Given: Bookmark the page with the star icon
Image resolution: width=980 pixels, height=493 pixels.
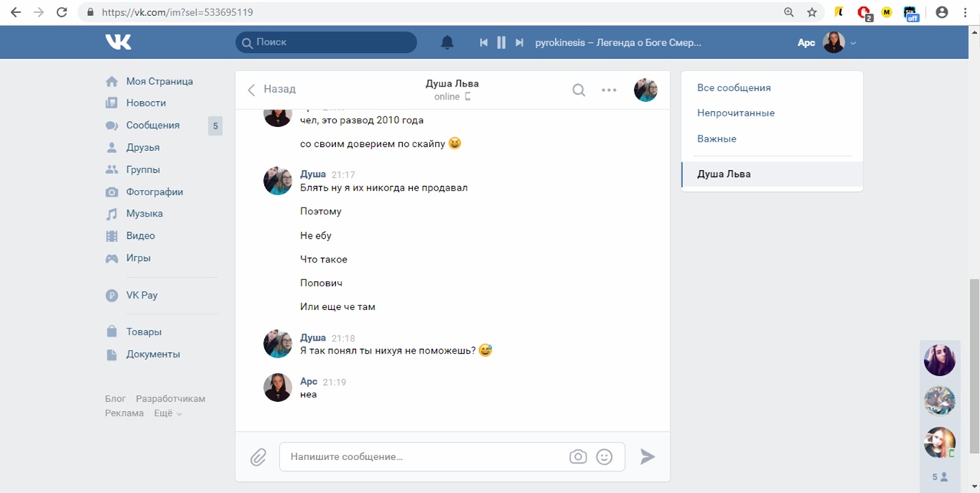Looking at the screenshot, I should (812, 12).
